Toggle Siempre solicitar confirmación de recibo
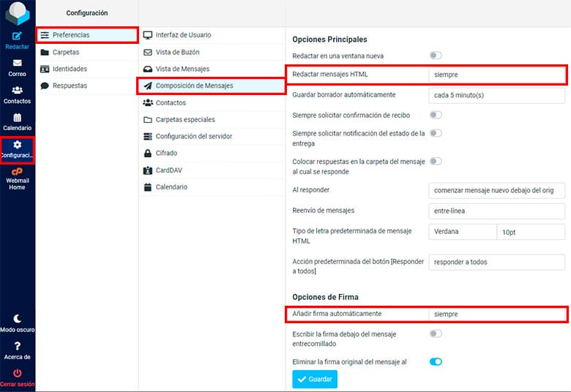The width and height of the screenshot is (571, 392). (x=436, y=115)
